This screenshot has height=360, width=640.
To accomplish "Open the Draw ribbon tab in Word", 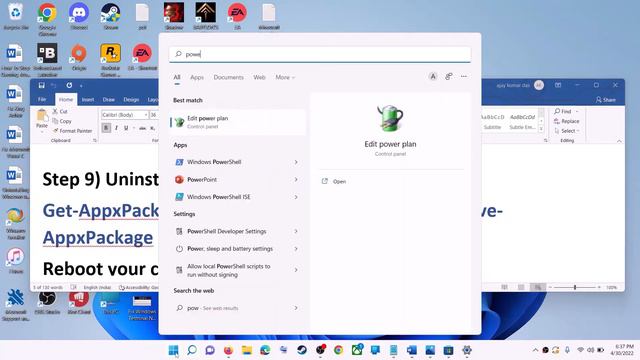I will pyautogui.click(x=109, y=100).
